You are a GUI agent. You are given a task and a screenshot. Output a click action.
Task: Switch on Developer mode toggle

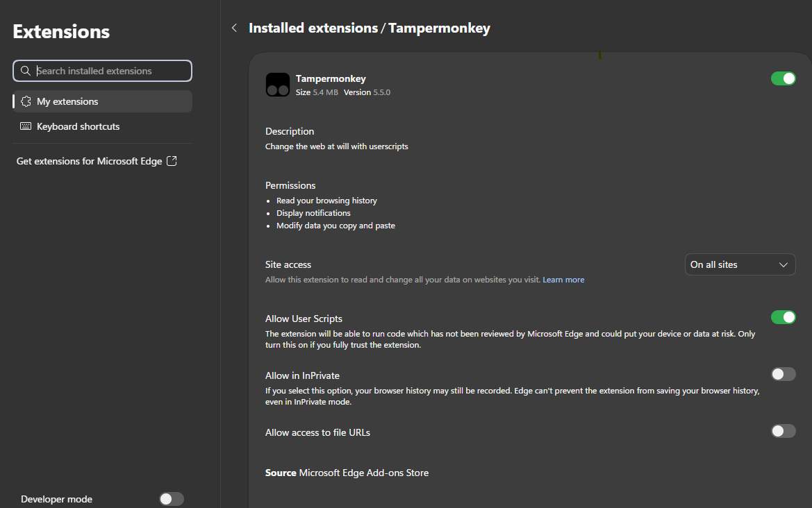pyautogui.click(x=172, y=499)
